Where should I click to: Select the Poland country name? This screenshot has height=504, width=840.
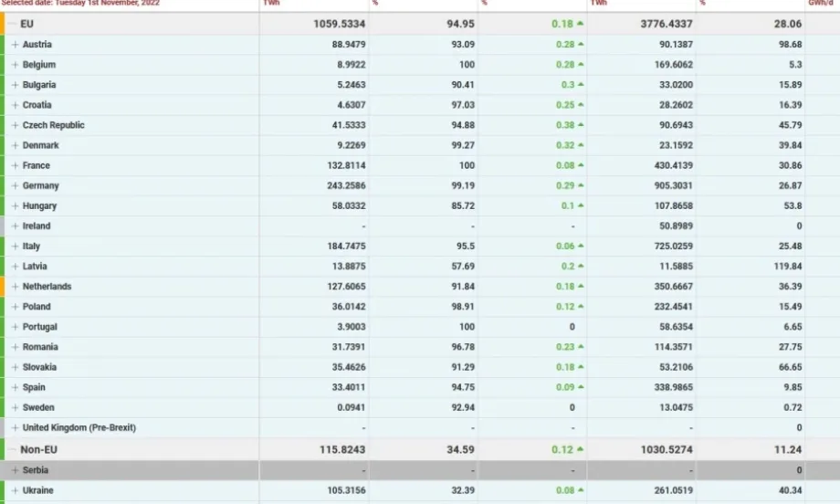(x=37, y=307)
